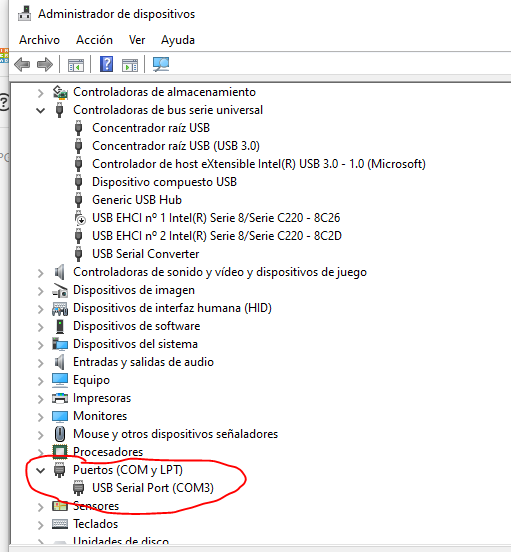Select Dispositivo compuesto USB
Screen dimensions: 511x552
pos(164,182)
